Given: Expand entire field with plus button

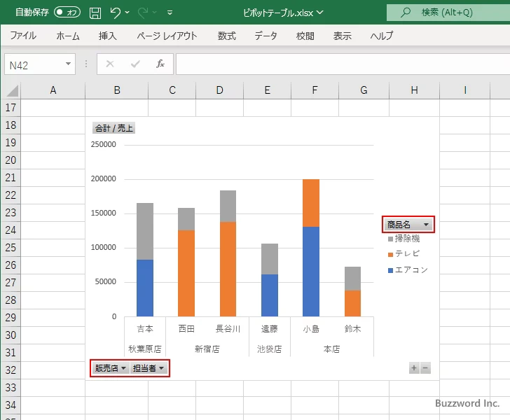Looking at the screenshot, I should [x=414, y=368].
